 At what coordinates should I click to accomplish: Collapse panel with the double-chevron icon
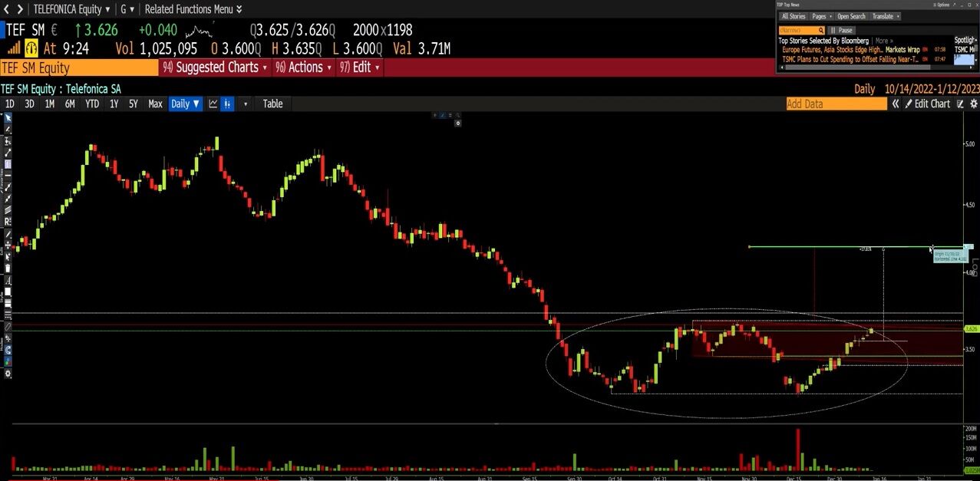point(895,104)
